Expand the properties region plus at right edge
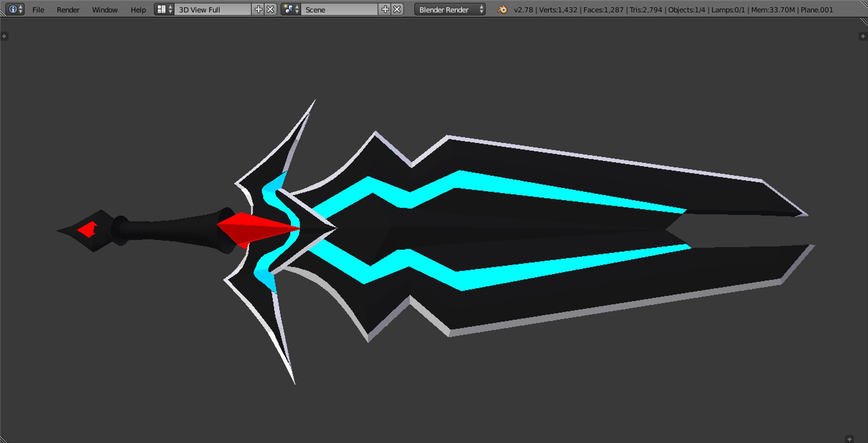 863,36
